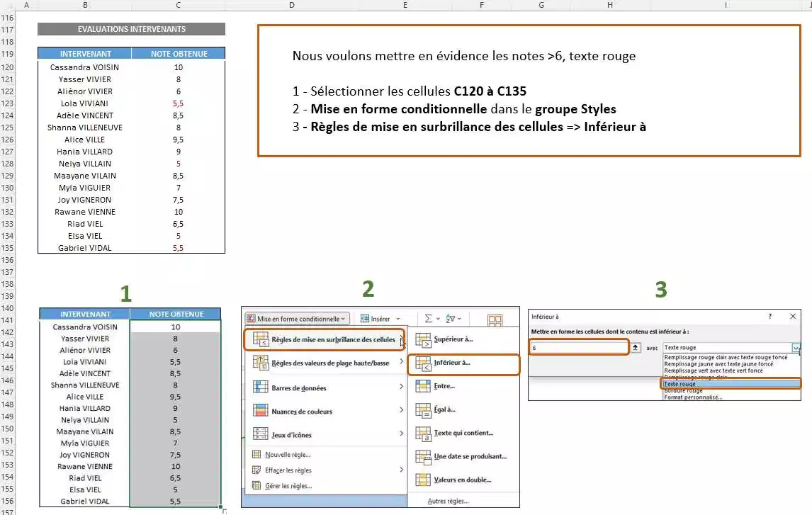Click the Égal à... equals rule icon
Screen dimensions: 812x515
click(423, 410)
